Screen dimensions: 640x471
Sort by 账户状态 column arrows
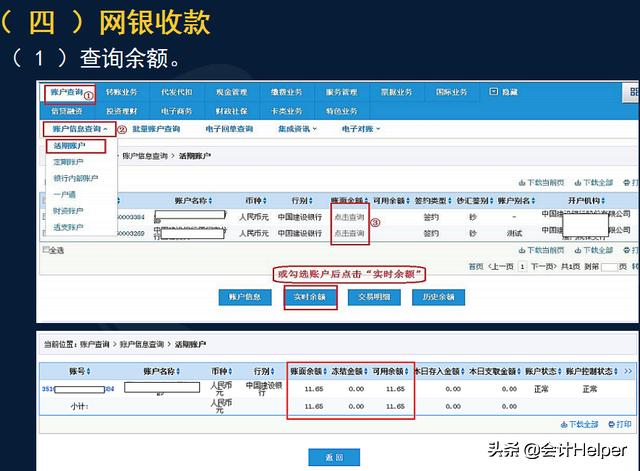(x=560, y=371)
